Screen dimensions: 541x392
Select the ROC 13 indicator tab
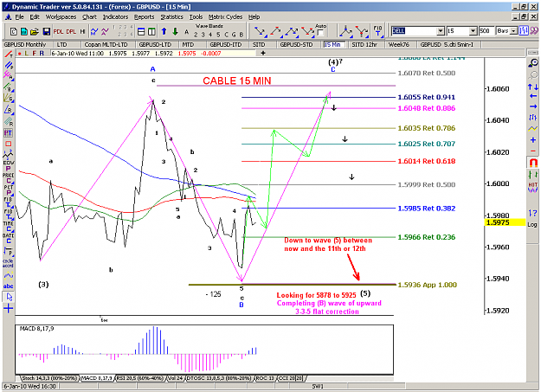coord(265,378)
